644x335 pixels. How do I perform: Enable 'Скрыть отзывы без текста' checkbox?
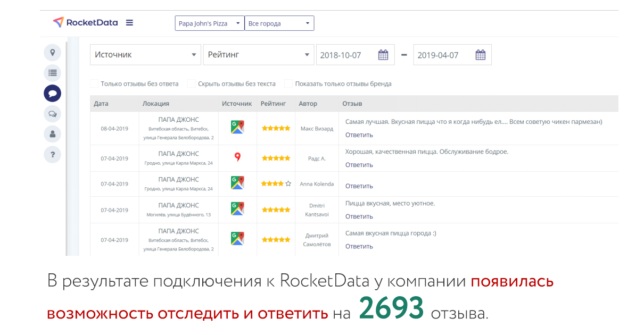(x=192, y=83)
